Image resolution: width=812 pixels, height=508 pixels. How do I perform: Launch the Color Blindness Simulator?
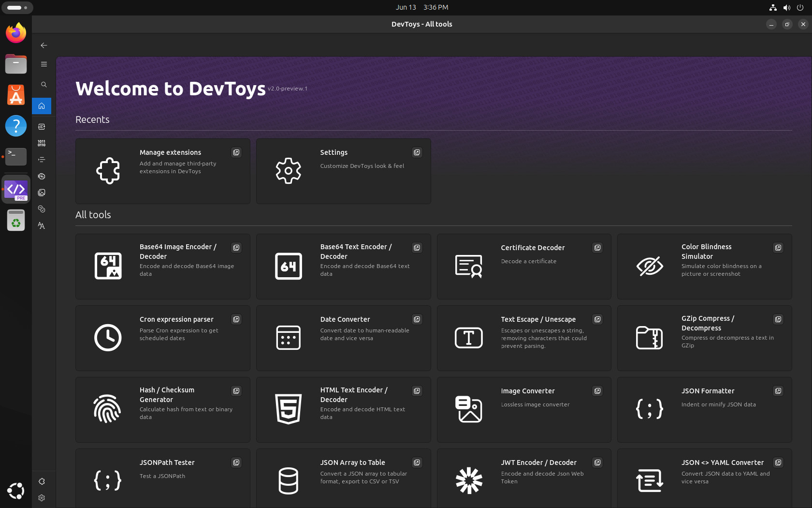click(705, 267)
